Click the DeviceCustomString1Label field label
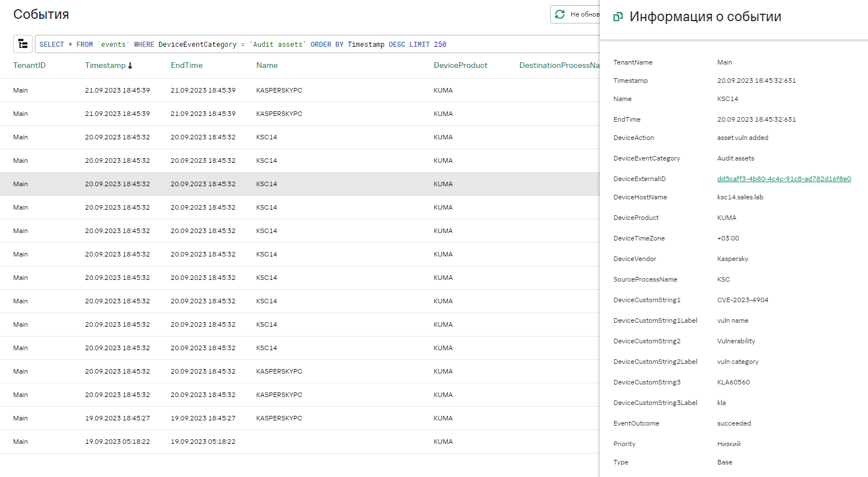The image size is (868, 477). (655, 320)
